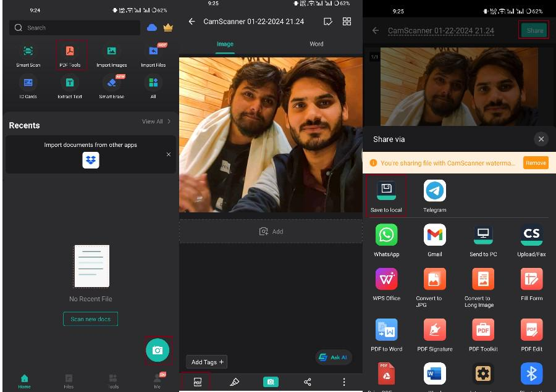
Task: Open the three-dot more menu
Action: [344, 382]
